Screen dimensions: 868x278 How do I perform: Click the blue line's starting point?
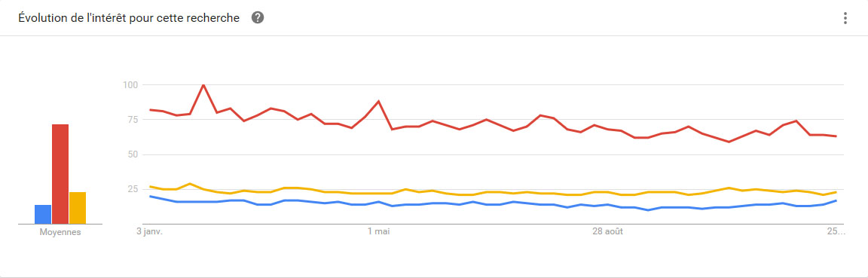click(151, 196)
